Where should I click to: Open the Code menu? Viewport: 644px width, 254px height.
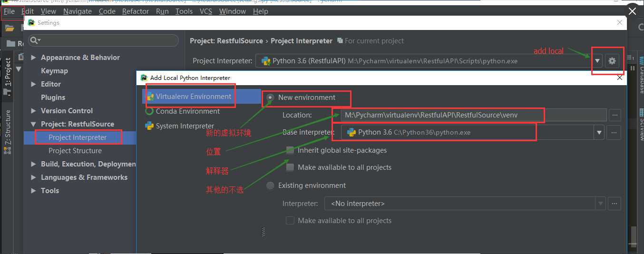pos(107,11)
